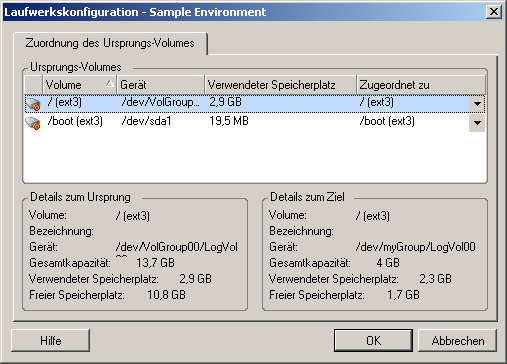
Task: Open the mapping dropdown for / (ext3) row
Action: click(x=477, y=104)
